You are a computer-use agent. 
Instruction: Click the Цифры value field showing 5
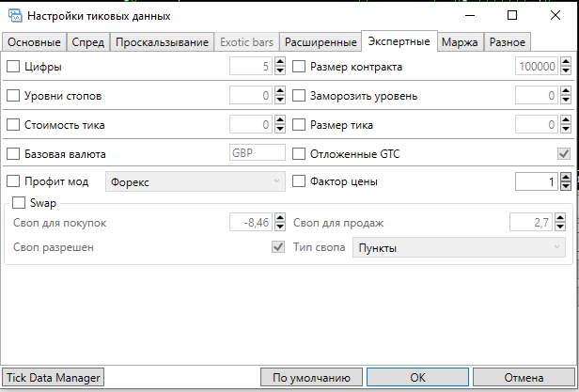(x=251, y=66)
